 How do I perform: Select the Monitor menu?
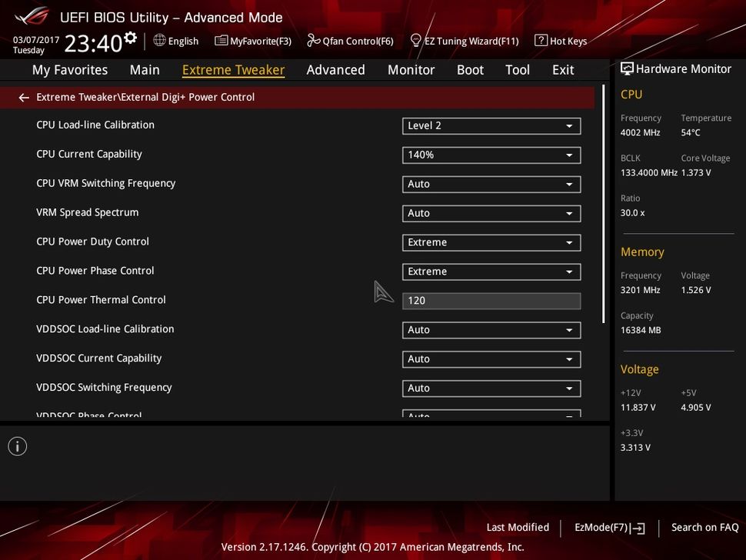tap(411, 69)
